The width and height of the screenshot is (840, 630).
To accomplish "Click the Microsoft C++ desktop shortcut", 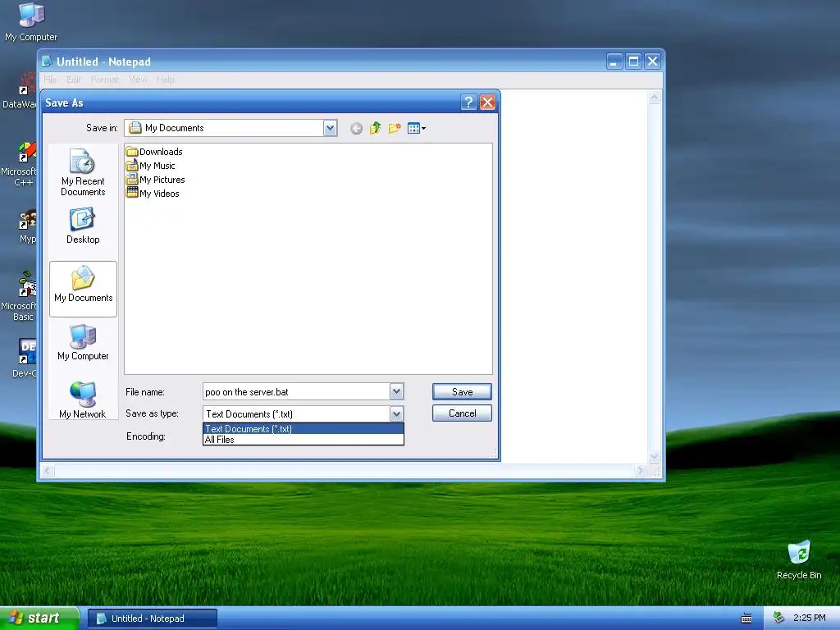I will pyautogui.click(x=21, y=164).
